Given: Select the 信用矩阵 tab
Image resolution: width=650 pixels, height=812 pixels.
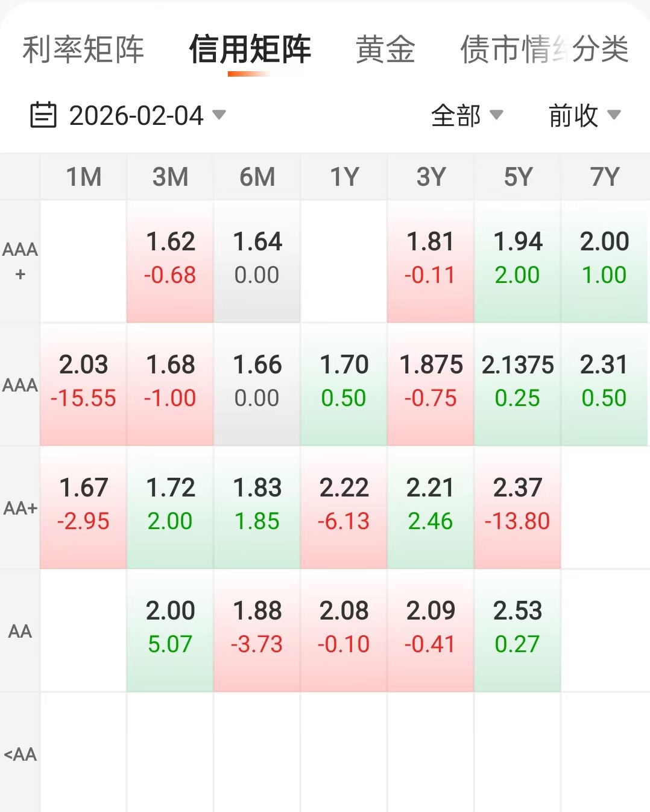Looking at the screenshot, I should [250, 49].
